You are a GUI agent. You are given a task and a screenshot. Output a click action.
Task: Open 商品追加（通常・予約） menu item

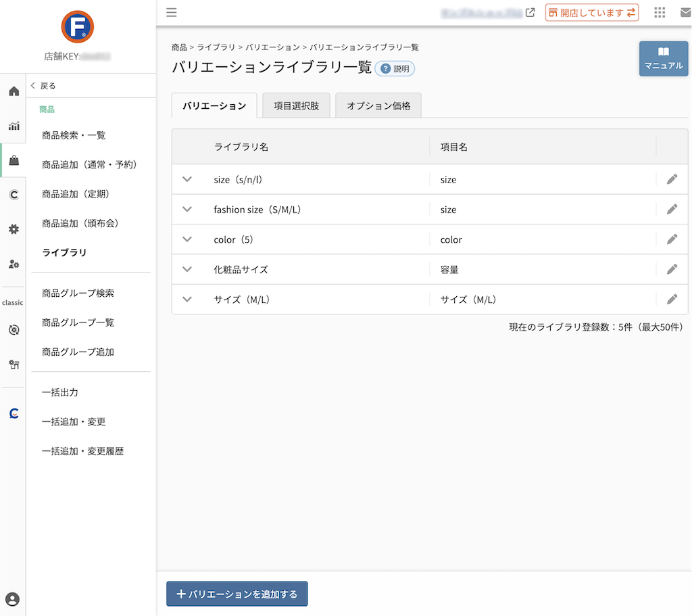pos(90,165)
